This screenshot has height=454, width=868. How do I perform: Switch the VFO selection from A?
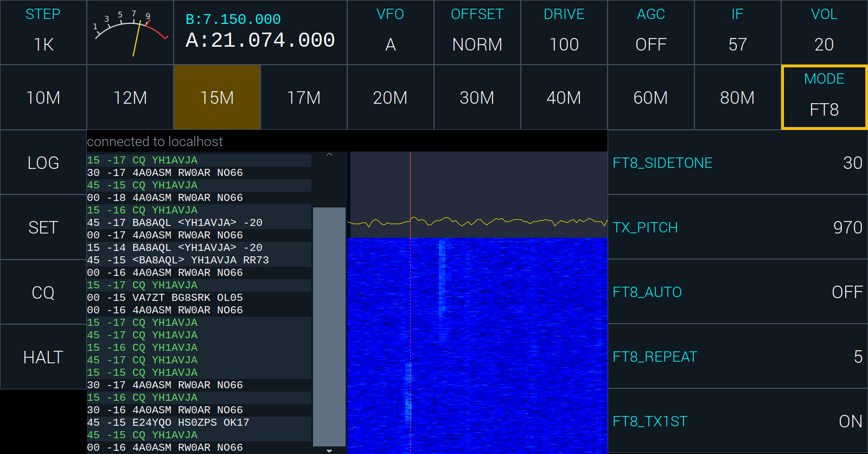click(x=391, y=33)
